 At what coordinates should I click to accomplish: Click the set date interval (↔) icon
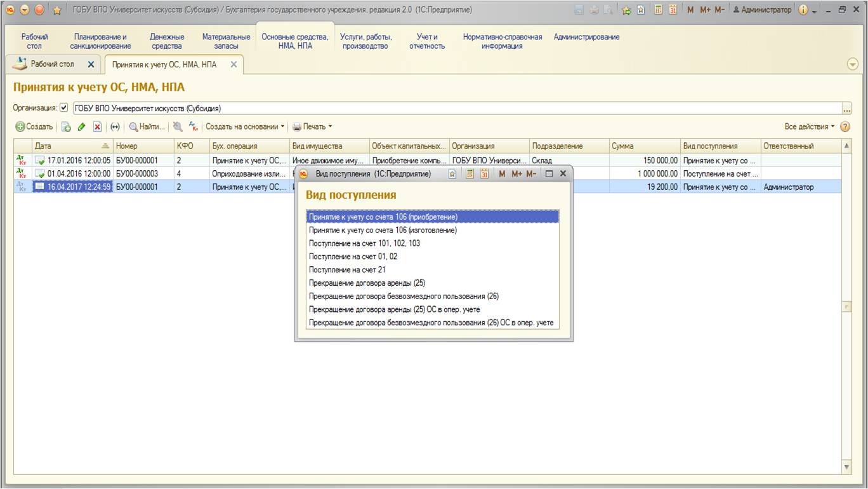(x=115, y=127)
